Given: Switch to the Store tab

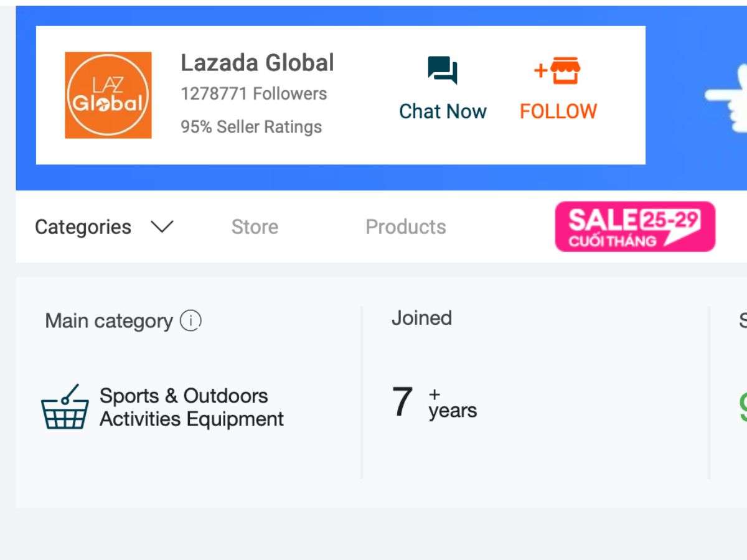Looking at the screenshot, I should coord(255,227).
